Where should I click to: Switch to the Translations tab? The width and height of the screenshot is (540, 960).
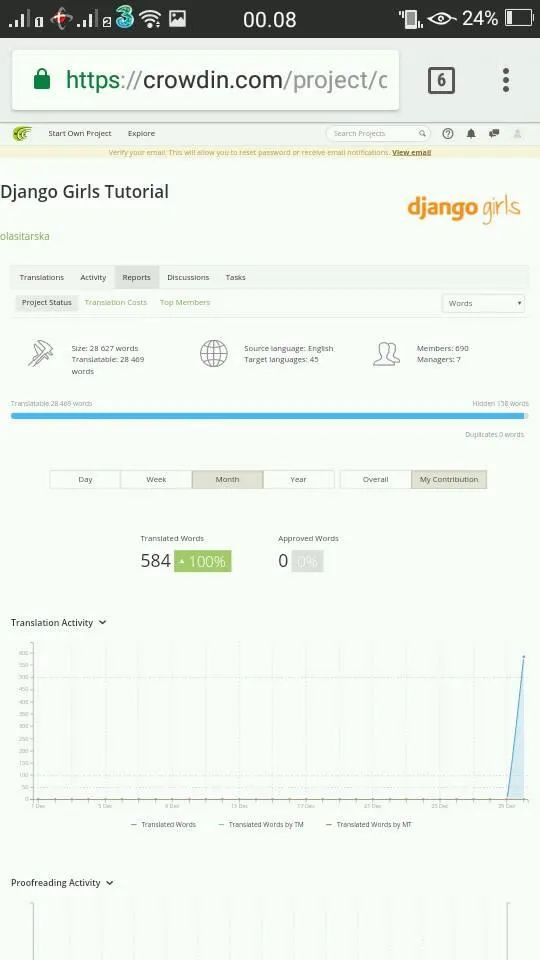(42, 277)
